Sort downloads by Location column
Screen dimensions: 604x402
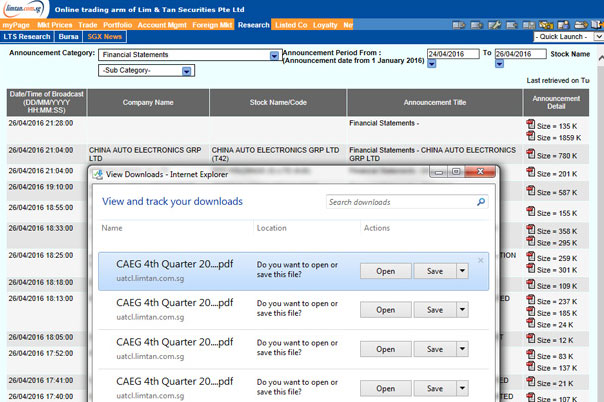(272, 228)
